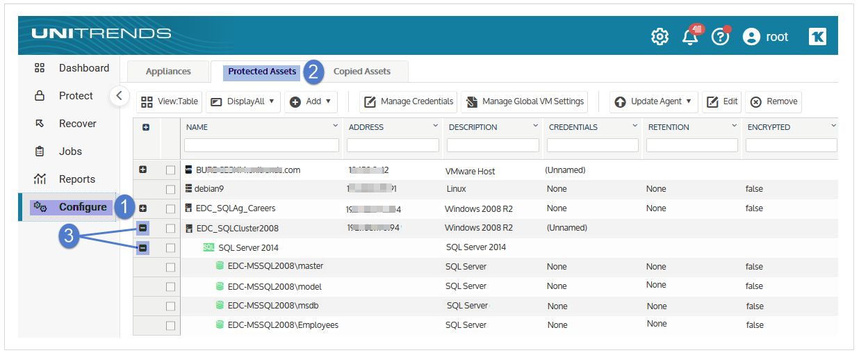This screenshot has height=362, width=868.
Task: Click the EDC_SQLAg_Careers asset icon
Action: 188,208
